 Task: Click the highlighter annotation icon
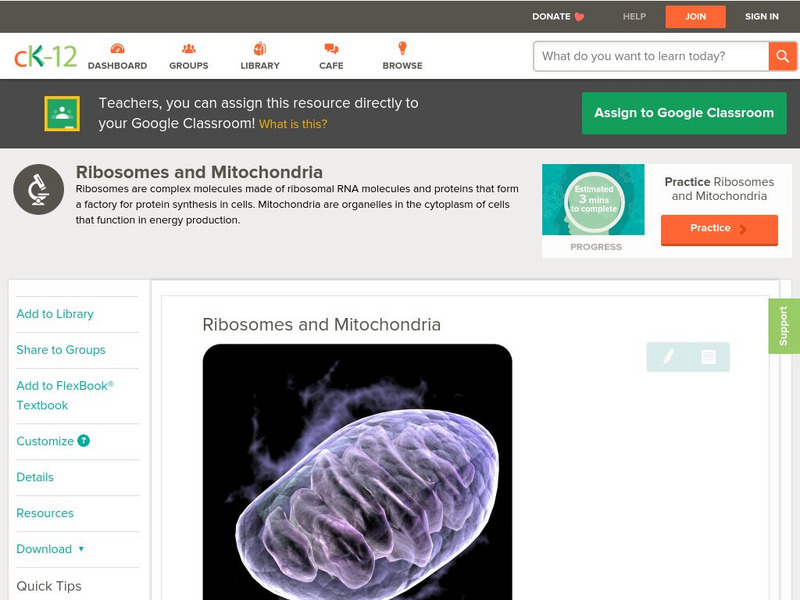click(668, 354)
